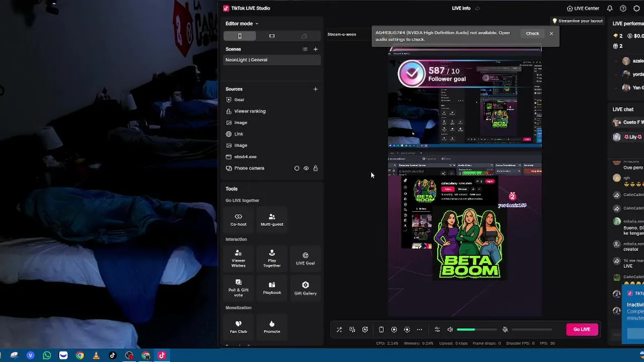Image resolution: width=644 pixels, height=362 pixels.
Task: Open Phone camera source settings circle icon
Action: point(297,168)
